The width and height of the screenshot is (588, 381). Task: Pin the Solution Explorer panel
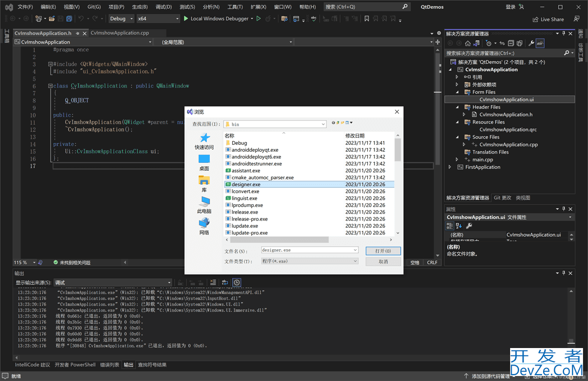click(564, 33)
